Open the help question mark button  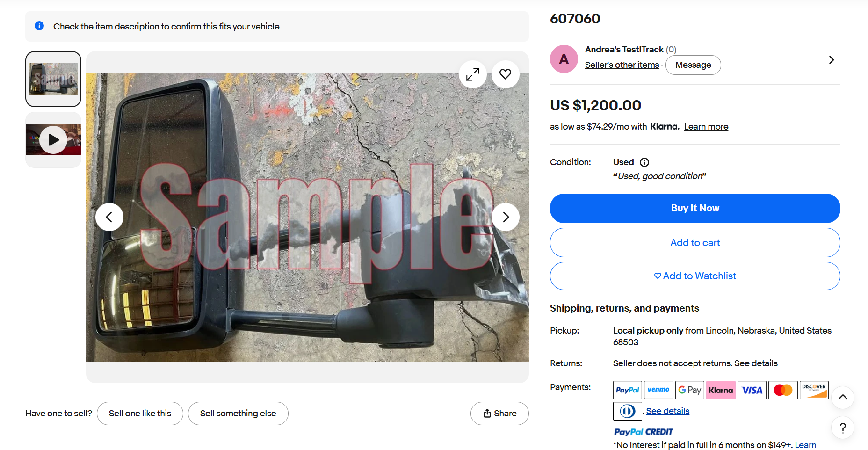843,428
